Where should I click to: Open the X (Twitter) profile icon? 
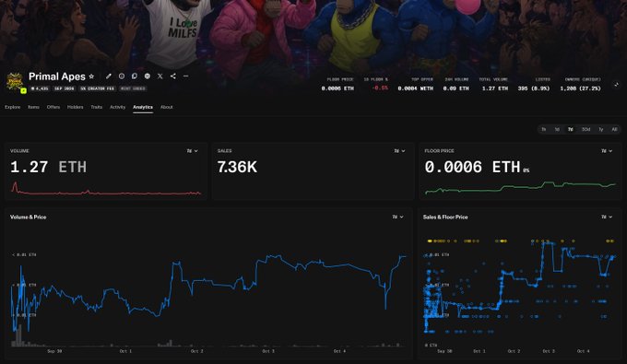coord(160,76)
